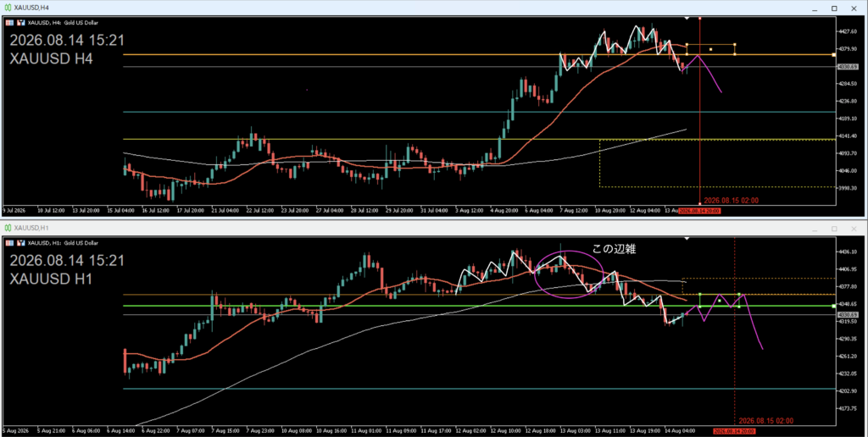Select the green horizontal line end handle in H1

click(834, 306)
